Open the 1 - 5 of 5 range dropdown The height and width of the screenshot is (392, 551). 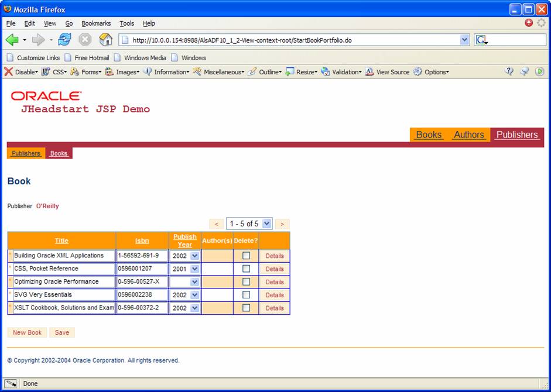coord(266,223)
